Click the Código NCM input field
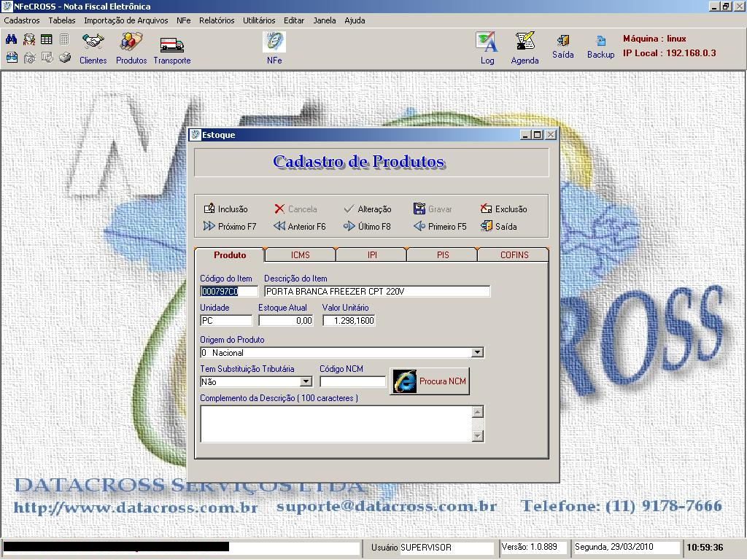 click(352, 381)
